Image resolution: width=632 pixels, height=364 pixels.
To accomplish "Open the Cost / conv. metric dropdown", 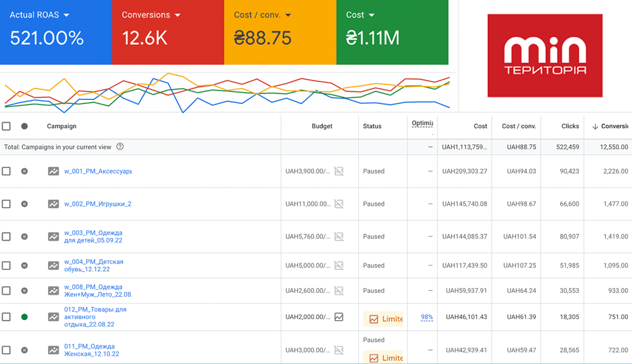I will 288,15.
